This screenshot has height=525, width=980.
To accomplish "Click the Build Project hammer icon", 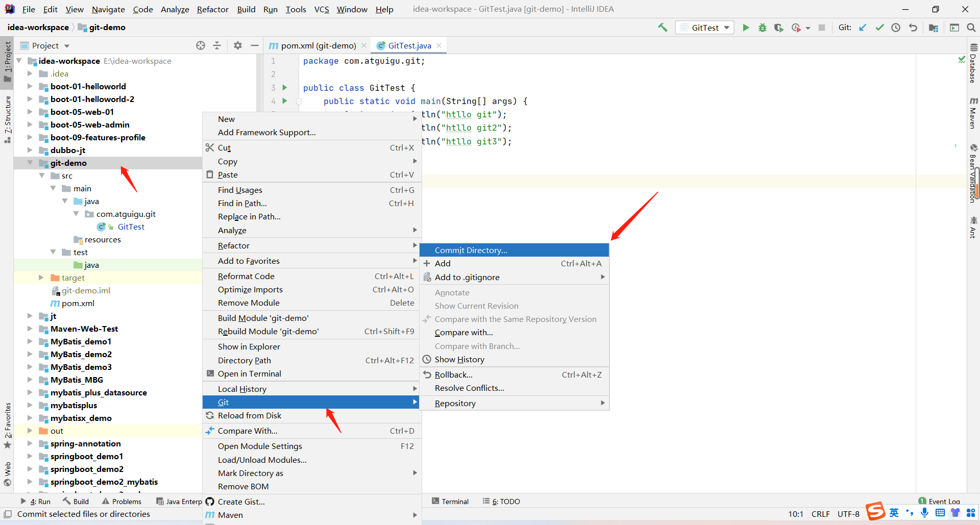I will 663,28.
